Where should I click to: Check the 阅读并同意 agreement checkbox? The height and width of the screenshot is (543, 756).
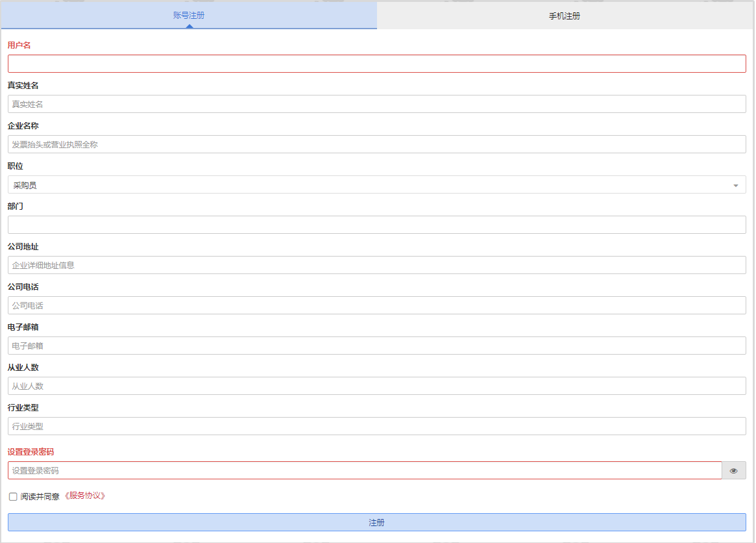coord(13,497)
